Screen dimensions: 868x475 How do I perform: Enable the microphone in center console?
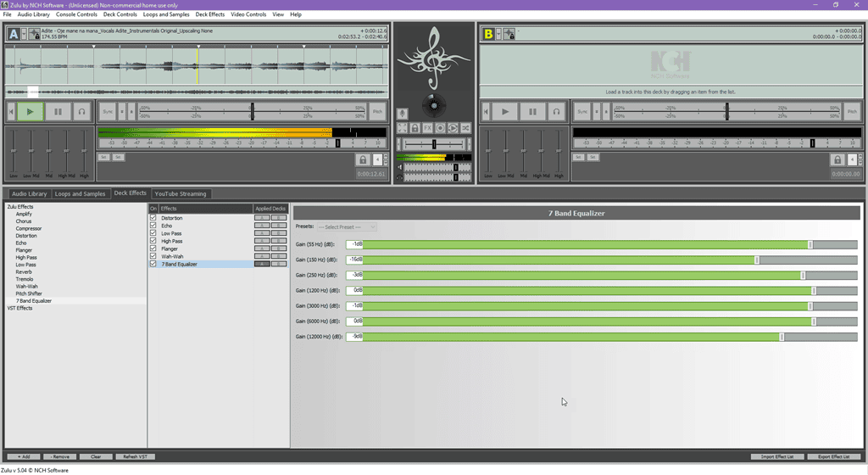(x=403, y=114)
